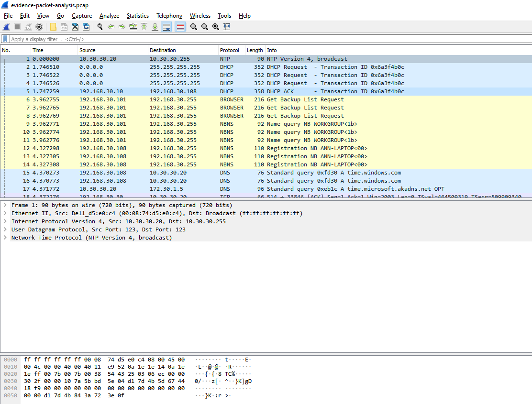The image size is (532, 404).
Task: Select packet 16 DNS Standard query row
Action: click(x=266, y=181)
